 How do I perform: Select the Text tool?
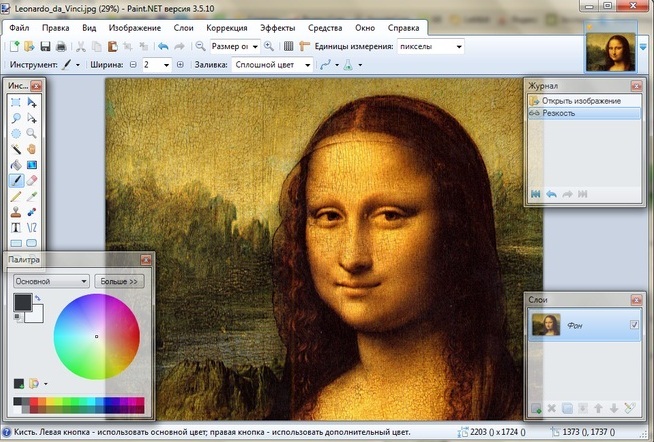[x=16, y=228]
